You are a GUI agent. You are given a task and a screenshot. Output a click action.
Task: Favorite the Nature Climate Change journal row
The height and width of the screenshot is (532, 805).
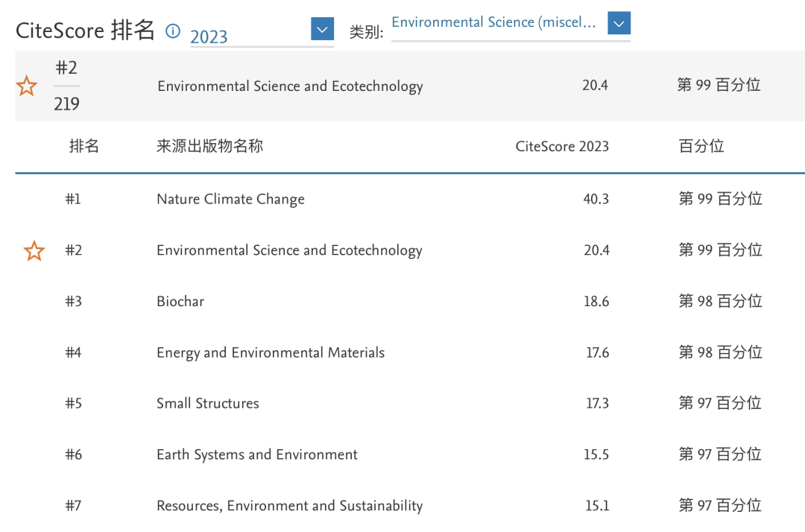coord(34,199)
